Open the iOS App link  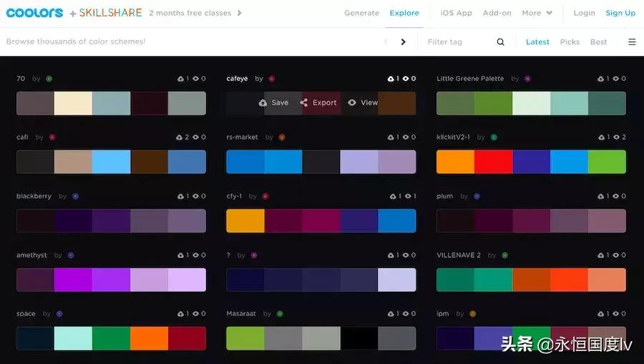(456, 13)
